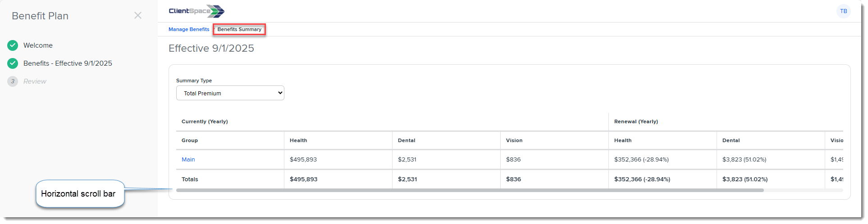This screenshot has width=868, height=224.
Task: Click the Currently (Yearly) header
Action: 205,121
